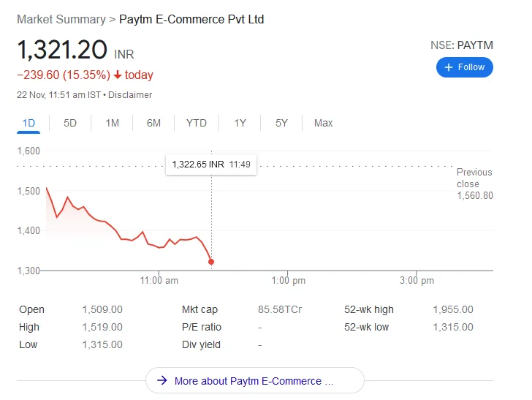Click the Previous close label
This screenshot has width=532, height=400.
click(x=474, y=178)
